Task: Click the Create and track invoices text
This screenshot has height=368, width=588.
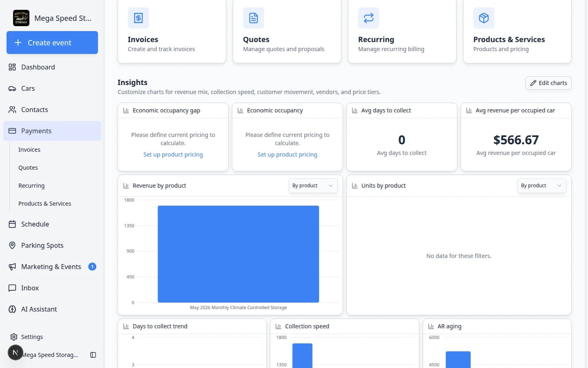Action: 161,49
